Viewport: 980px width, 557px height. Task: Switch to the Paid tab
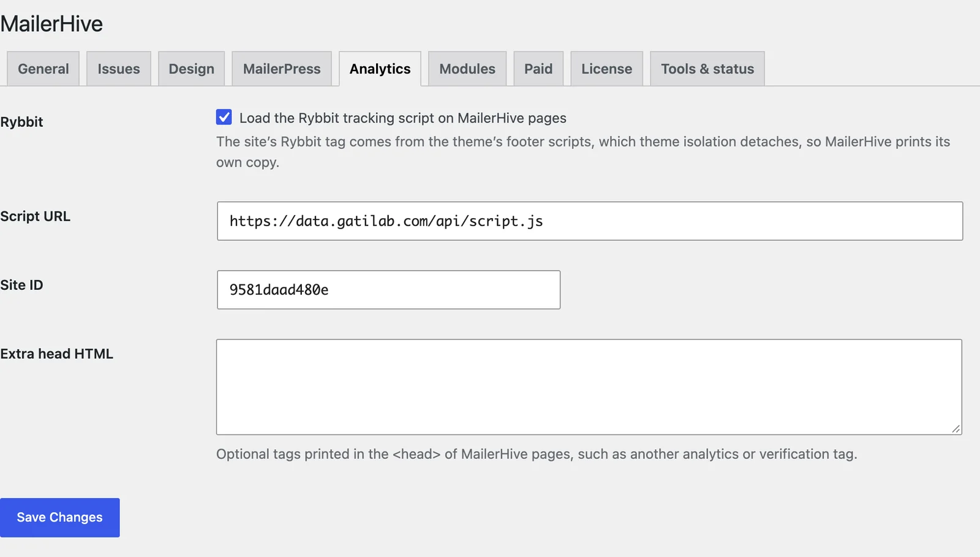tap(538, 69)
